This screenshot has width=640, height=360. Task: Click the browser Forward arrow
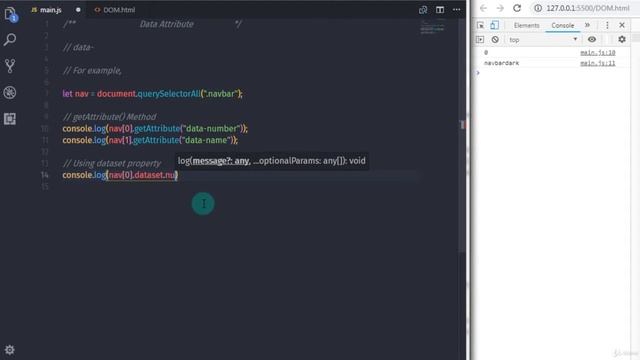[x=500, y=8]
